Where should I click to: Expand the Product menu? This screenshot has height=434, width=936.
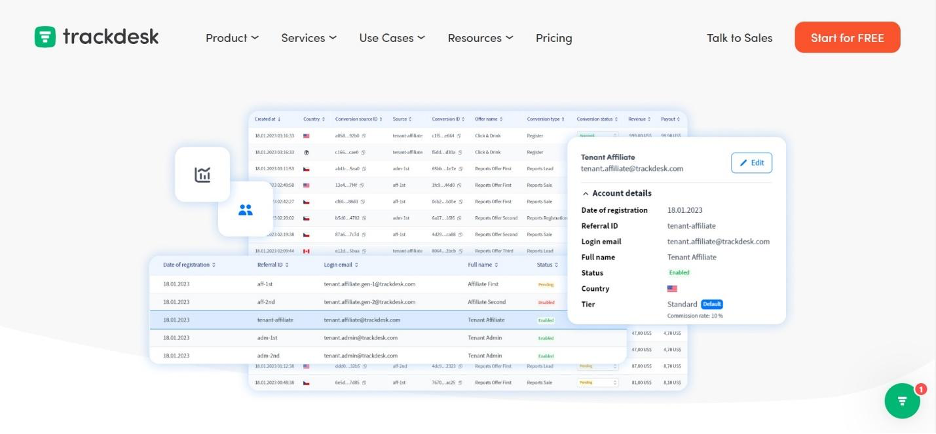click(x=232, y=38)
